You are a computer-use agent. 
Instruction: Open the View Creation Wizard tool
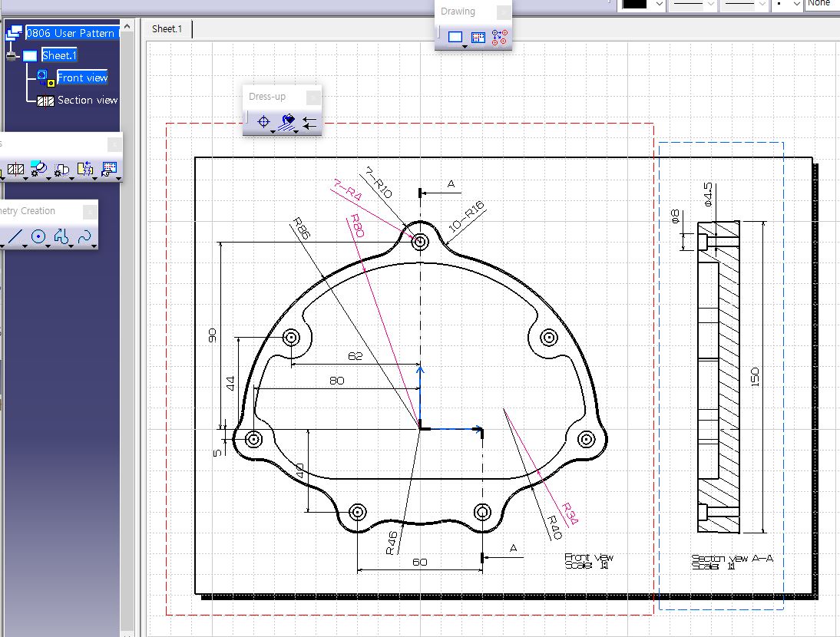tap(108, 169)
